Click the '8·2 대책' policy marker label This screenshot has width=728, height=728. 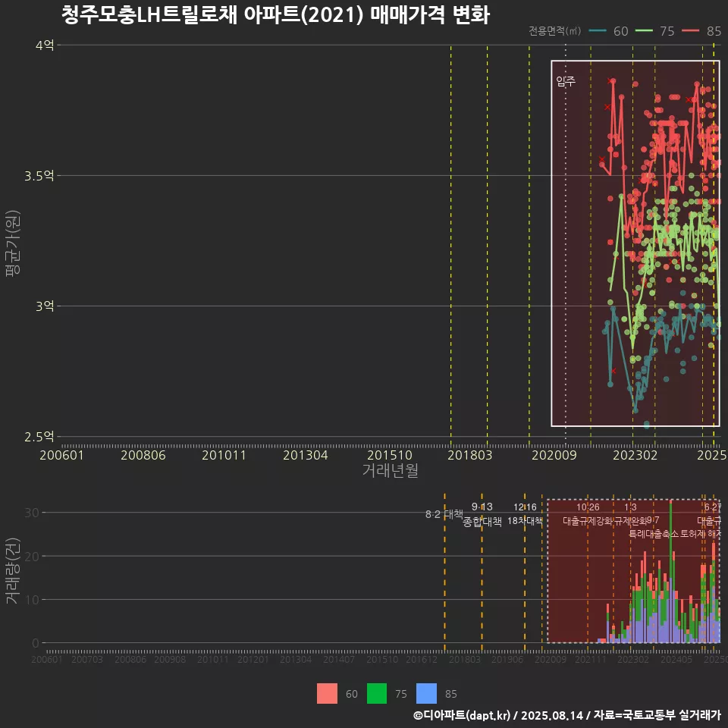pos(444,514)
